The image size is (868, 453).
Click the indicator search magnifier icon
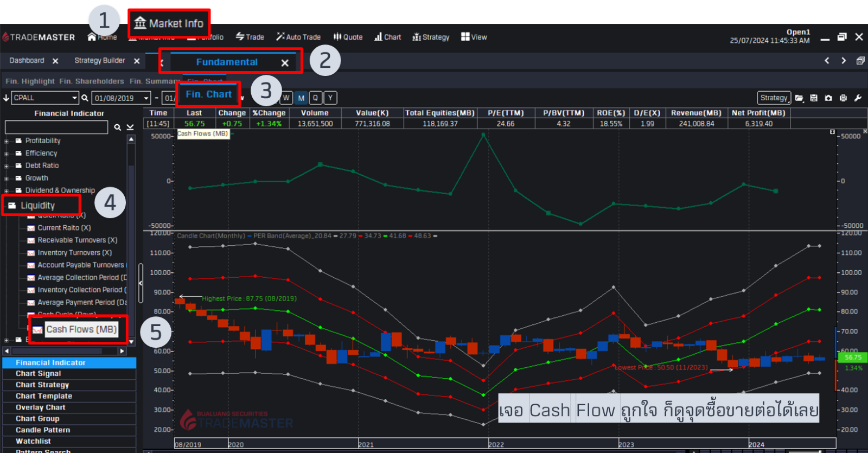click(117, 127)
